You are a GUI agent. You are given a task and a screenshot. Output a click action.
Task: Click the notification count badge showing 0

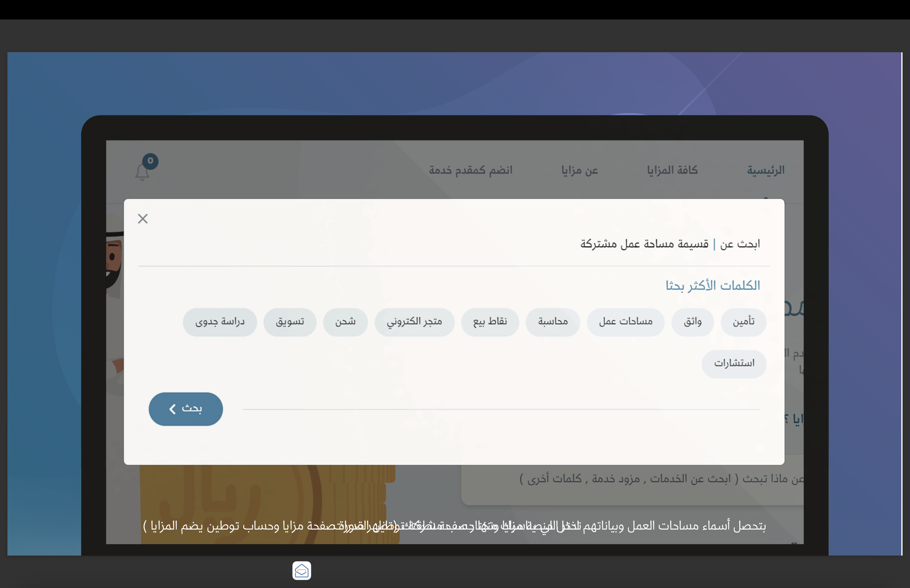click(150, 161)
